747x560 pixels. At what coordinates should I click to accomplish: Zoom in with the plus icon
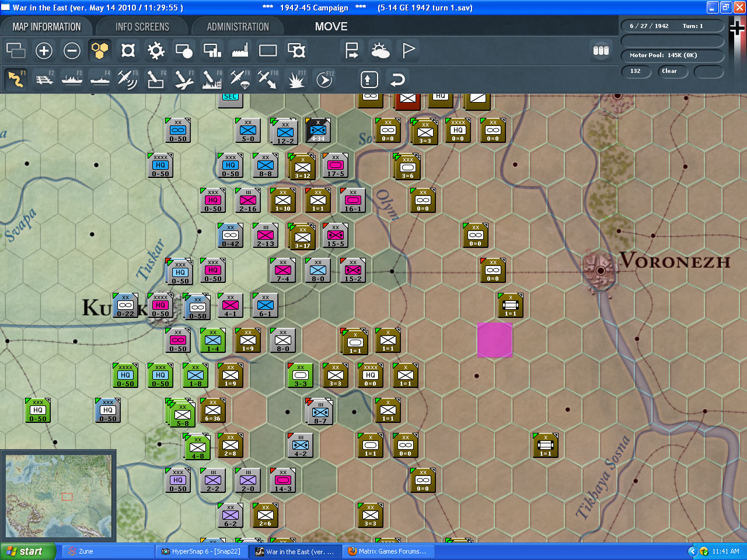pyautogui.click(x=44, y=51)
